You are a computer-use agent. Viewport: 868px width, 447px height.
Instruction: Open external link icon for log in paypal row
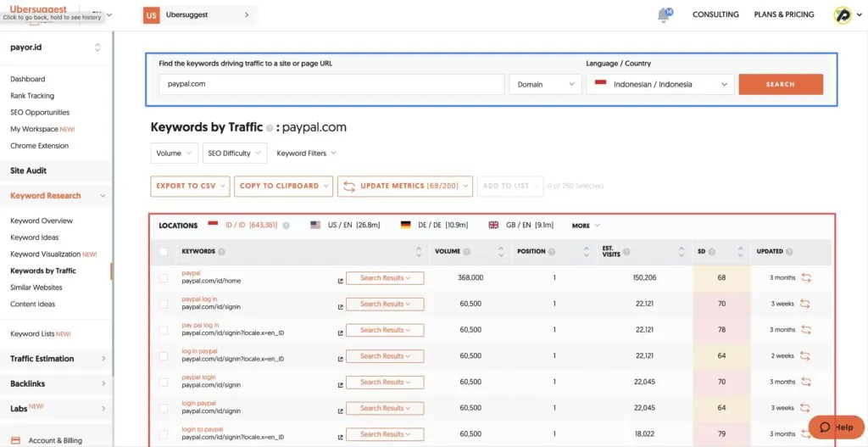[340, 360]
